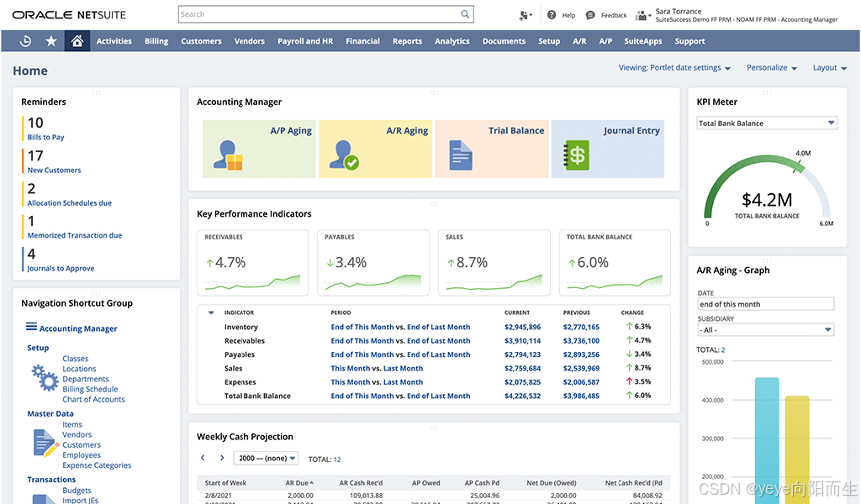861x504 pixels.
Task: Go to previous week with left chevron
Action: (203, 458)
